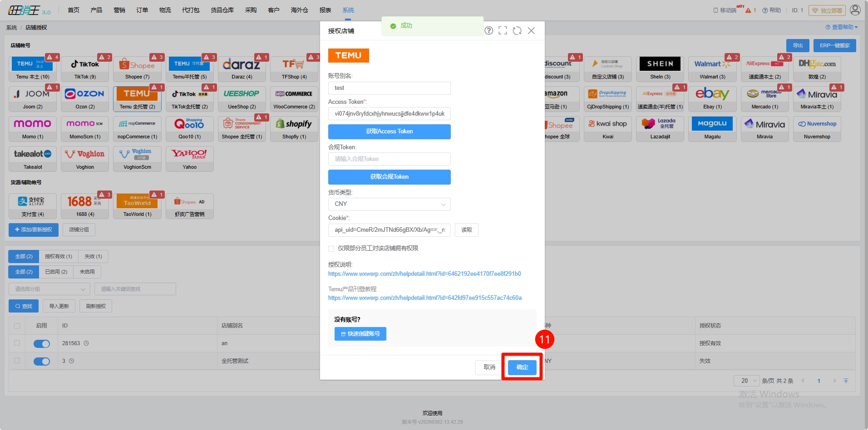Tick the checkbox for row with ID 3
This screenshot has height=430, width=868.
[17, 361]
